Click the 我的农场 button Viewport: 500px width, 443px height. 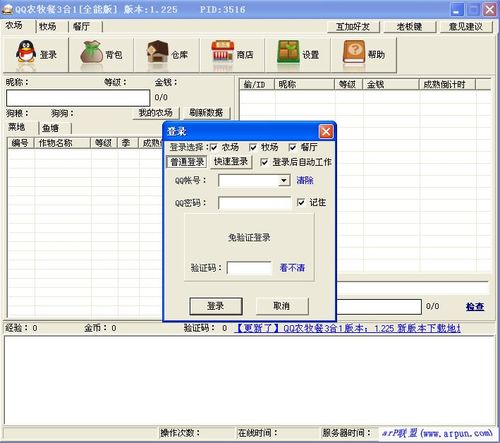155,113
